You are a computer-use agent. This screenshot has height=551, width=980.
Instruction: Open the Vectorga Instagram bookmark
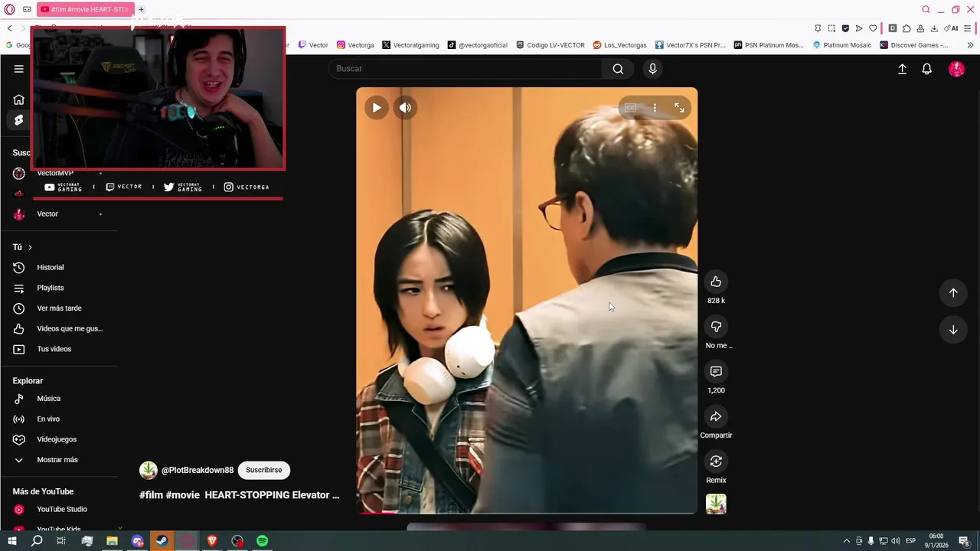355,45
